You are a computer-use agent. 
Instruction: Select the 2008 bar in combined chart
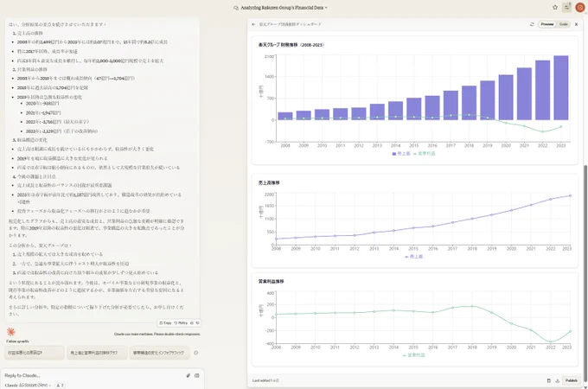tap(285, 116)
